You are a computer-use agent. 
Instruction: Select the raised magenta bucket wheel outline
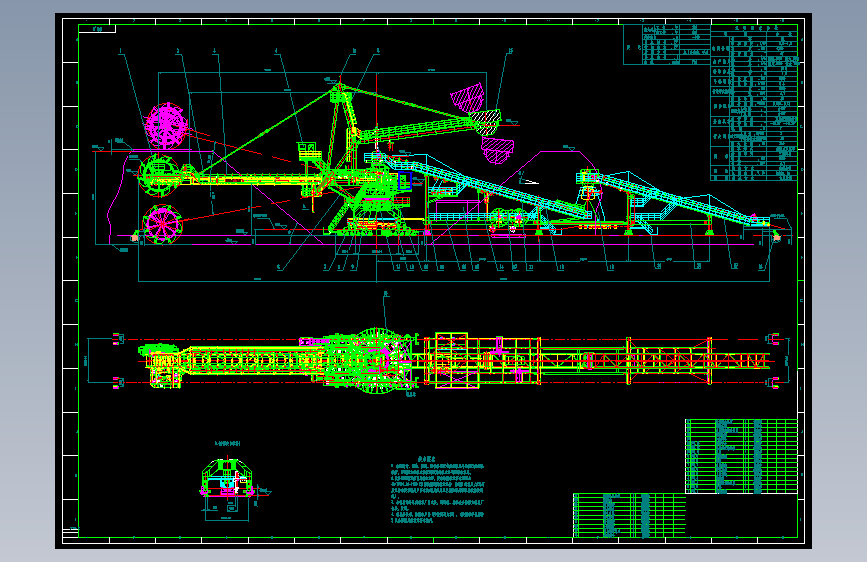pyautogui.click(x=166, y=126)
